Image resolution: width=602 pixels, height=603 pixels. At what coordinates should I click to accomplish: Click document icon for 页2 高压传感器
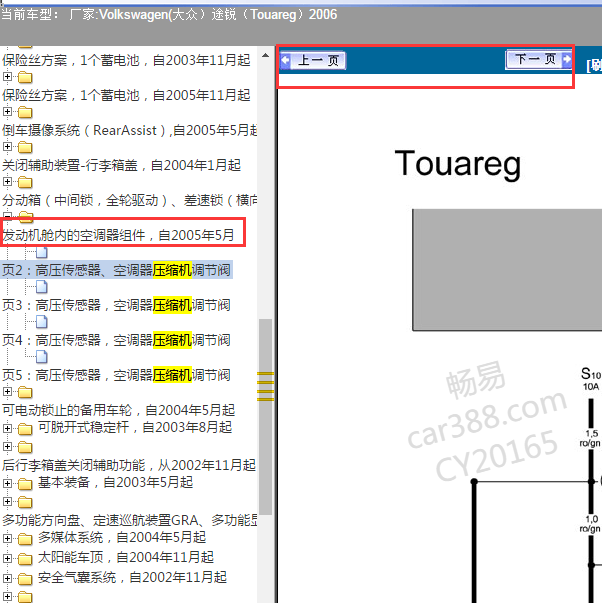pyautogui.click(x=42, y=253)
